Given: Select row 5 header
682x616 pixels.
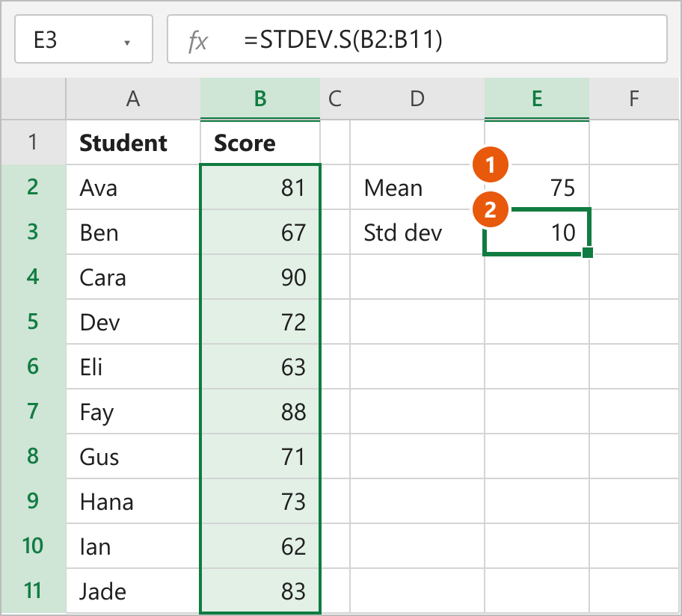Looking at the screenshot, I should (33, 321).
